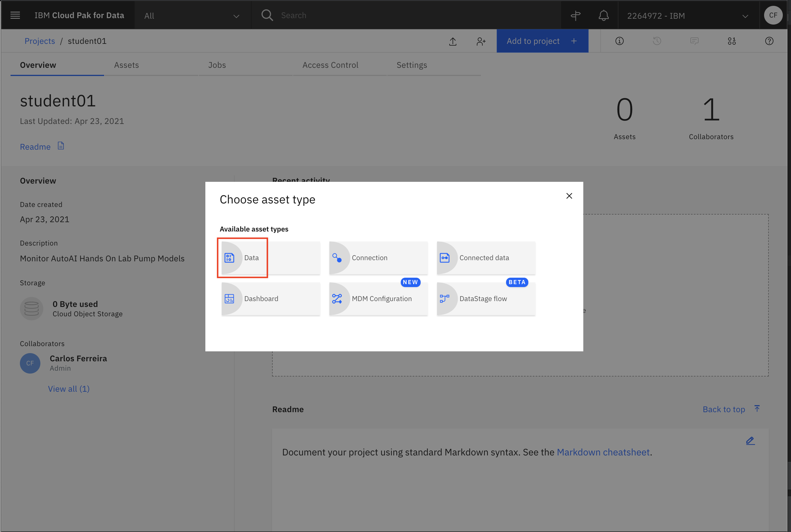The height and width of the screenshot is (532, 791).
Task: Open the data panel icon in toolbar
Action: [x=732, y=41]
